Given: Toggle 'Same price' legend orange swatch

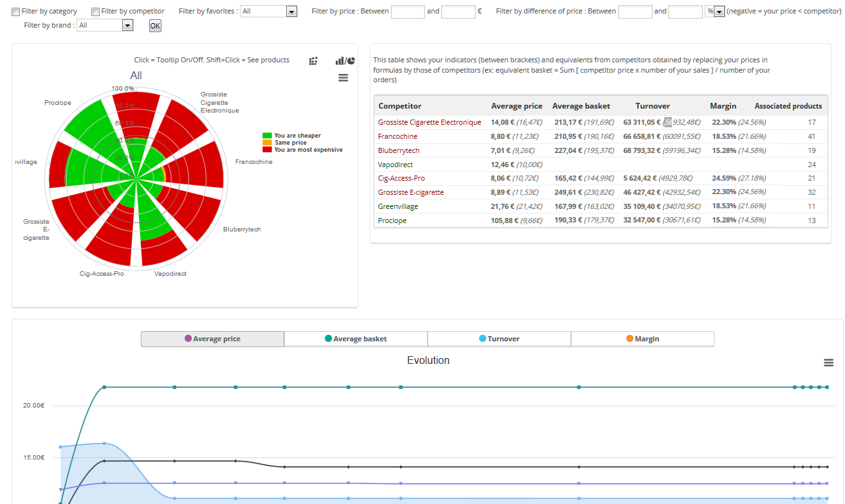Looking at the screenshot, I should pos(267,143).
